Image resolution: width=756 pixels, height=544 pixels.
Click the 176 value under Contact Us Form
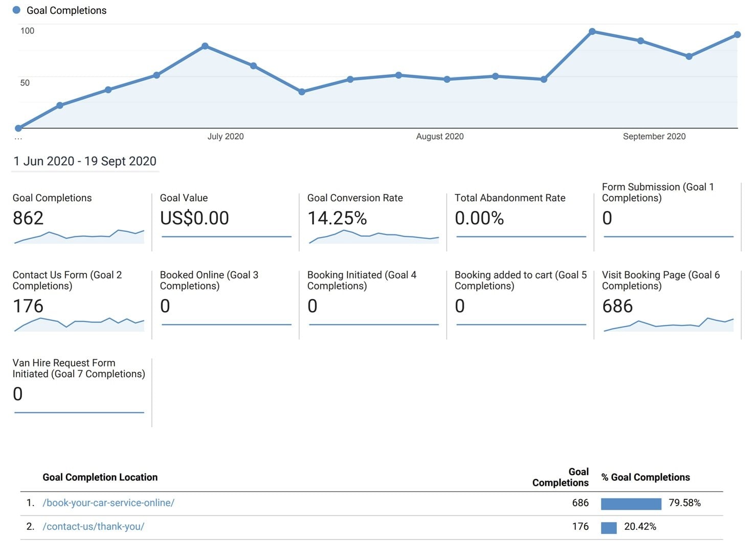click(28, 306)
